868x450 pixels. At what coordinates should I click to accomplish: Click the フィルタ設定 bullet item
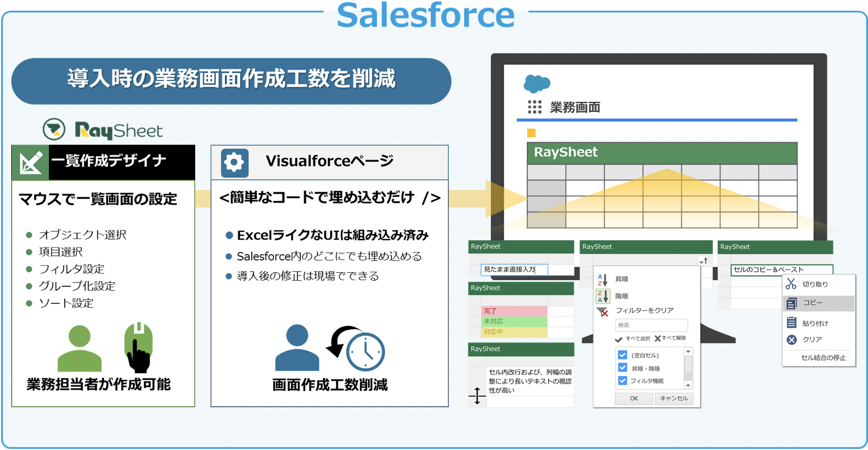pyautogui.click(x=71, y=269)
